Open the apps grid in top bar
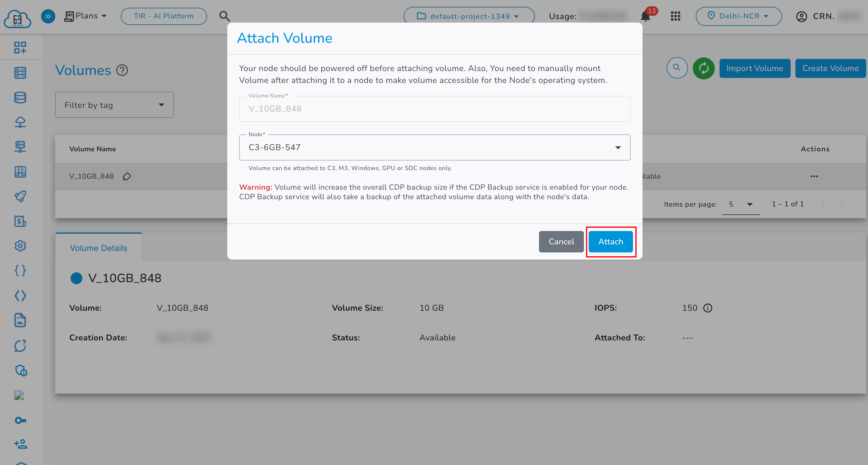868x465 pixels. (x=675, y=16)
